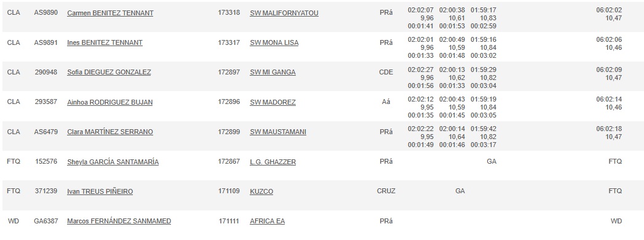
Task: Select rider ID AS9890 cell
Action: pos(46,13)
